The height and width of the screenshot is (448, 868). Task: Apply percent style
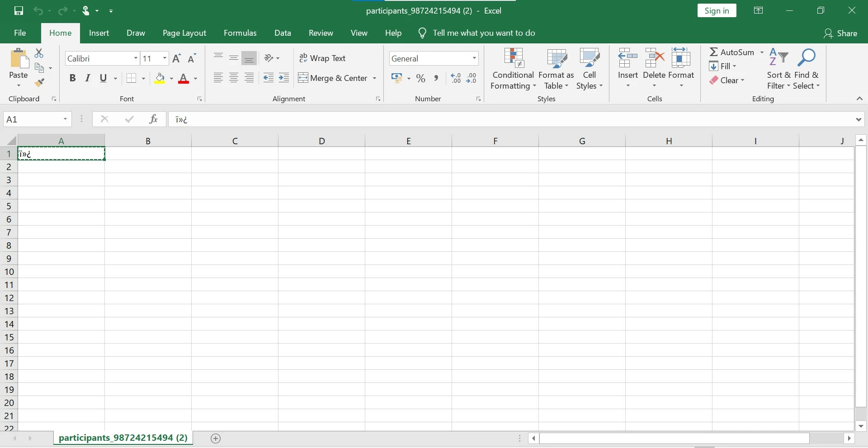tap(421, 78)
